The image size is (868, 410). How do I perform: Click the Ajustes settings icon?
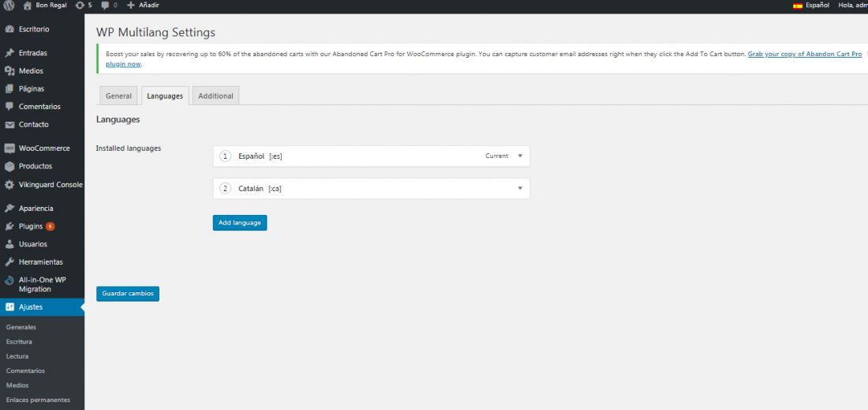9,307
